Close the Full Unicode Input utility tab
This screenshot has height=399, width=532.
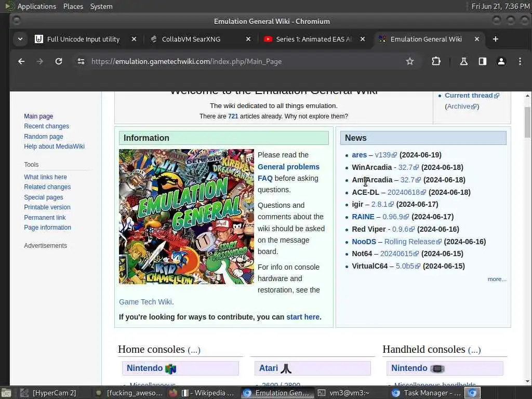[x=134, y=39]
